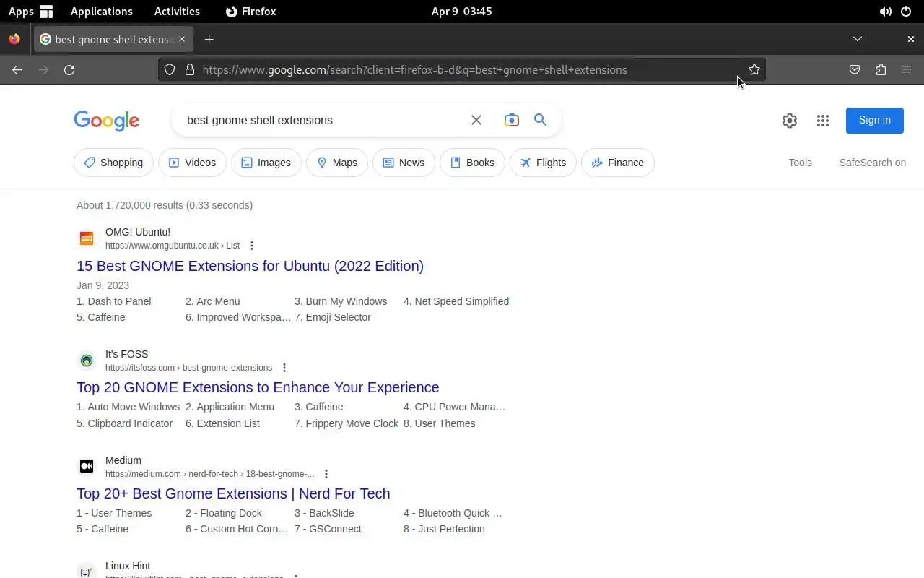The width and height of the screenshot is (924, 578).
Task: Filter results by News
Action: pyautogui.click(x=404, y=163)
